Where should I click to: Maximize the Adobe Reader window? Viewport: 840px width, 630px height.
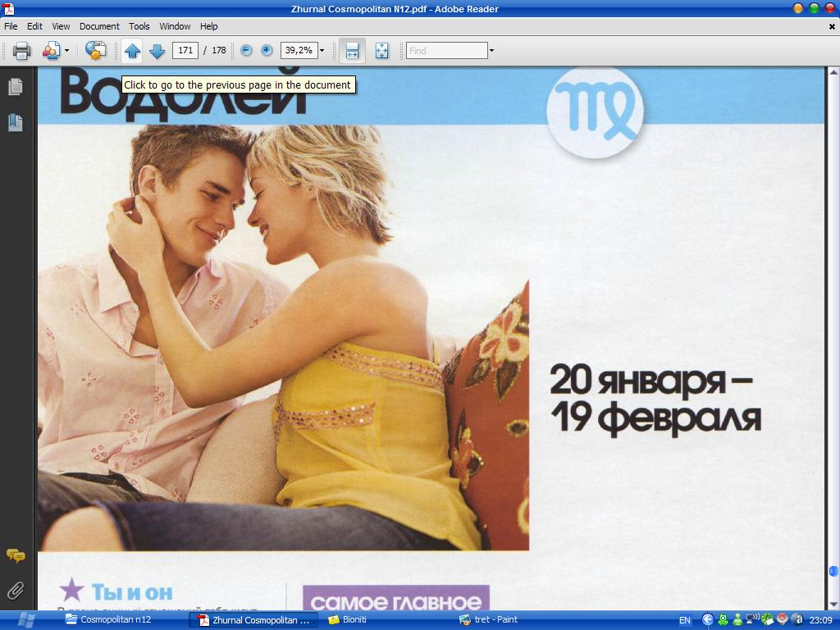[x=815, y=8]
